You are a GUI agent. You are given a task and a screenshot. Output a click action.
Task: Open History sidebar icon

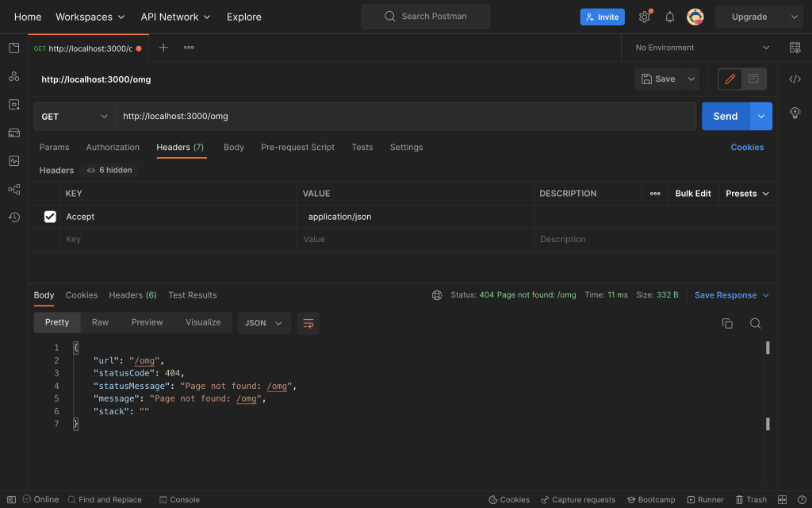pos(14,217)
